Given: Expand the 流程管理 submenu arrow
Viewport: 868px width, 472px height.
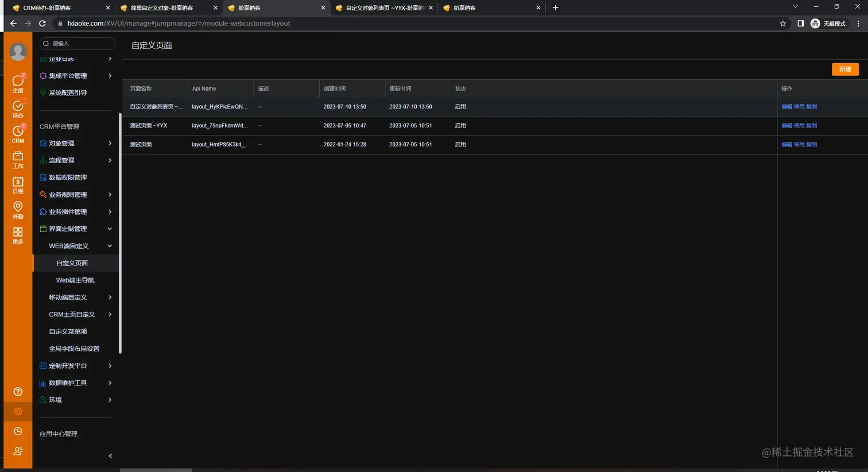Looking at the screenshot, I should [x=110, y=160].
